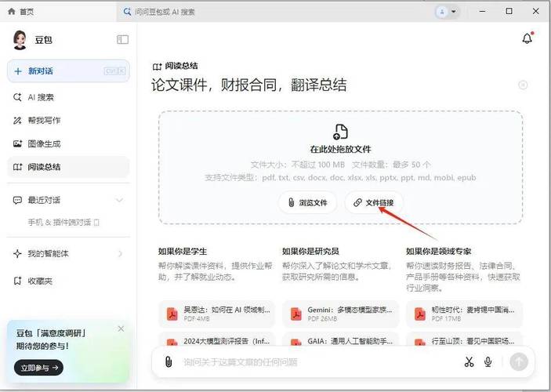Screen dimensions: 551x392
Task: Click the paperclip attach icon in input
Action: point(169,361)
